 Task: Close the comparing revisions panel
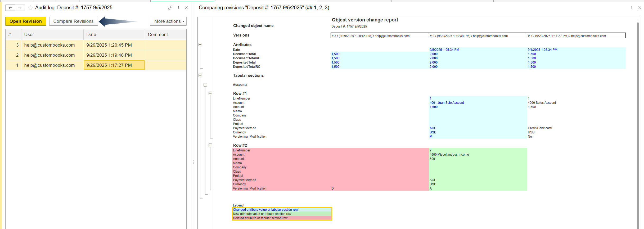(x=640, y=8)
